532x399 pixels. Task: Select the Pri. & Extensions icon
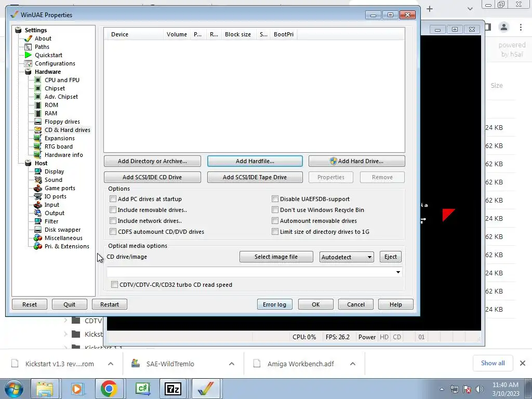point(38,246)
